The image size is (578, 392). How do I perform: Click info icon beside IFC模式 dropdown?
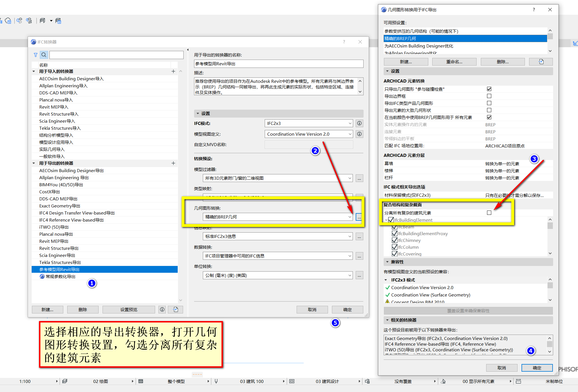[359, 123]
